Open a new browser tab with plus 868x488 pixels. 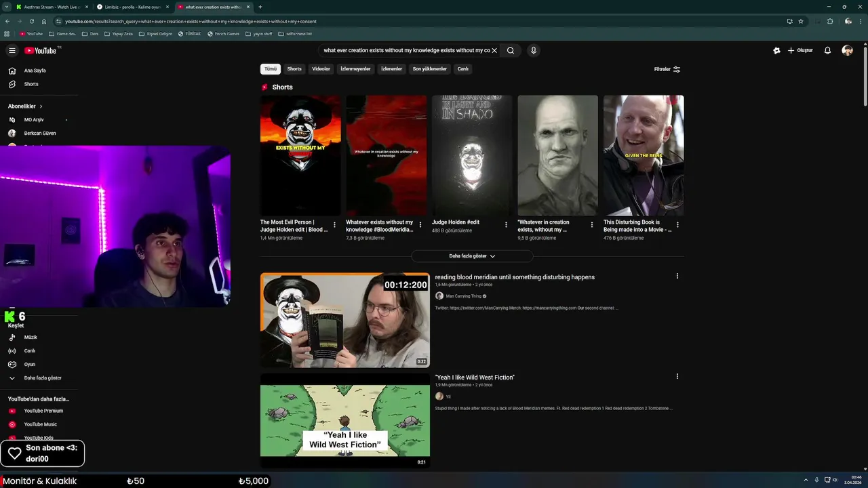click(x=260, y=7)
